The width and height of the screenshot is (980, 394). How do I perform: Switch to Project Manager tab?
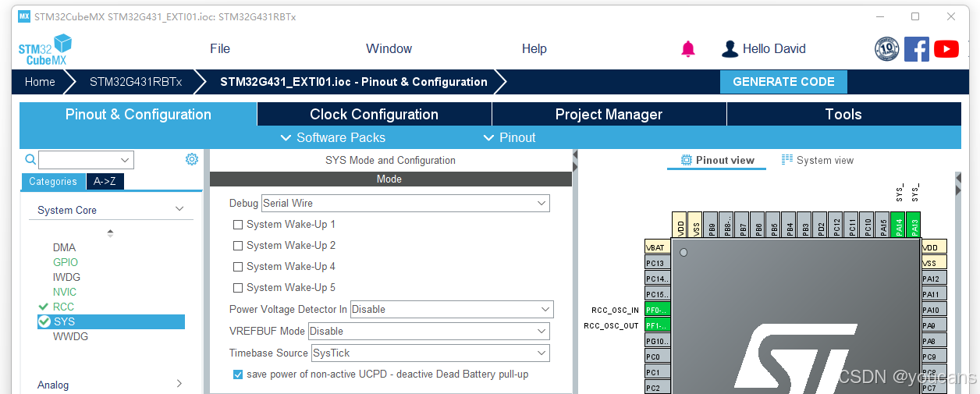click(x=609, y=114)
